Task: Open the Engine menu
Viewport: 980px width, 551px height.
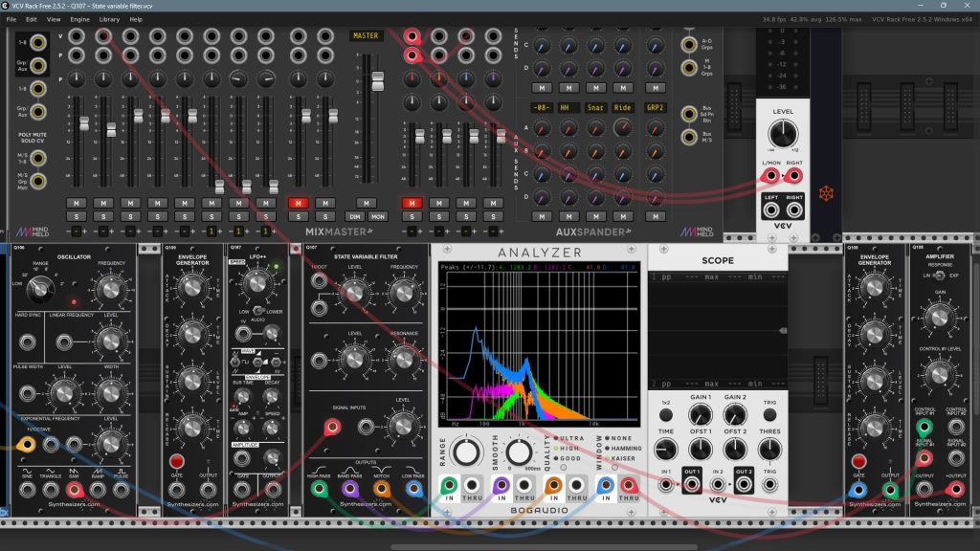Action: 79,19
